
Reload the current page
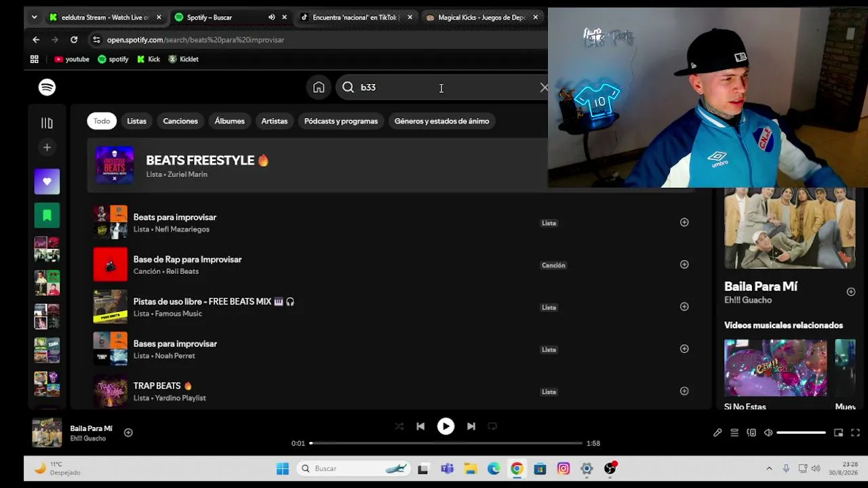(74, 40)
